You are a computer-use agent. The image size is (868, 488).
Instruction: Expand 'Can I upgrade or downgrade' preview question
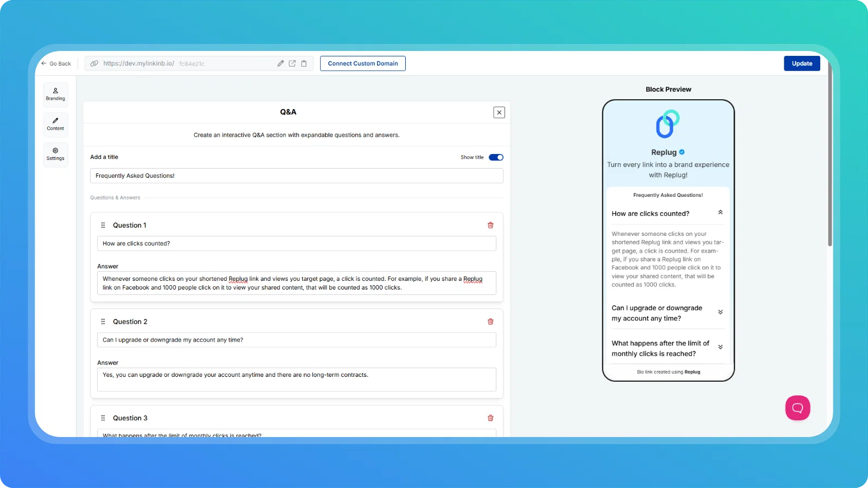720,312
